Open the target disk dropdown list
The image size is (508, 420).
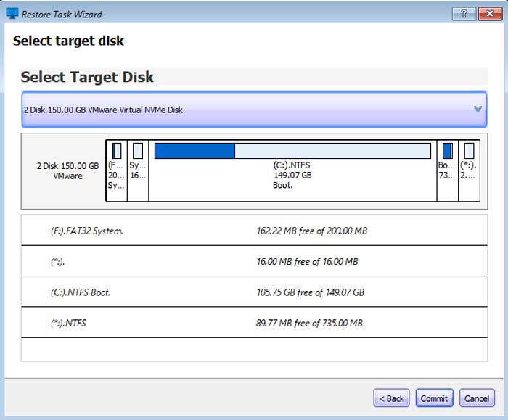[x=254, y=110]
